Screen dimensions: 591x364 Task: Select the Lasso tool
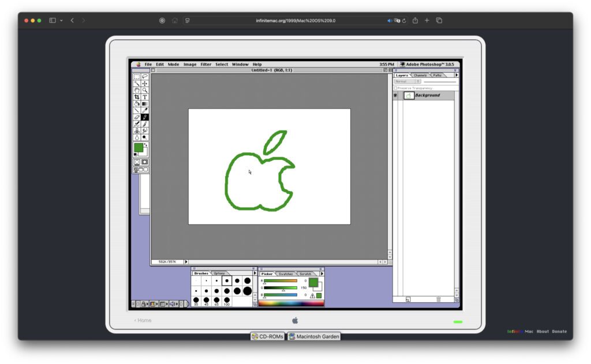[144, 75]
